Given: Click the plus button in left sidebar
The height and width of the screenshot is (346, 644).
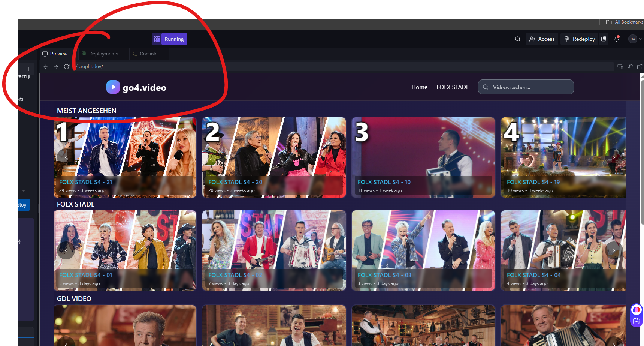Looking at the screenshot, I should point(28,69).
